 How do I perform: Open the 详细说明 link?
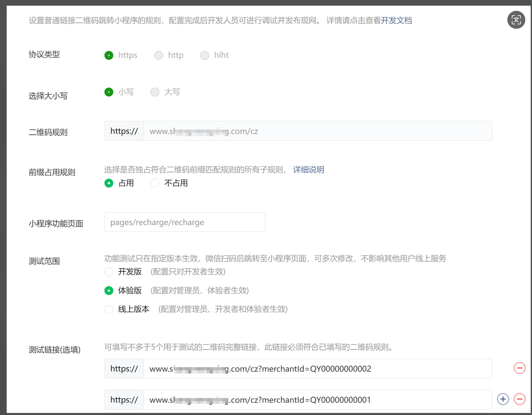pyautogui.click(x=308, y=170)
